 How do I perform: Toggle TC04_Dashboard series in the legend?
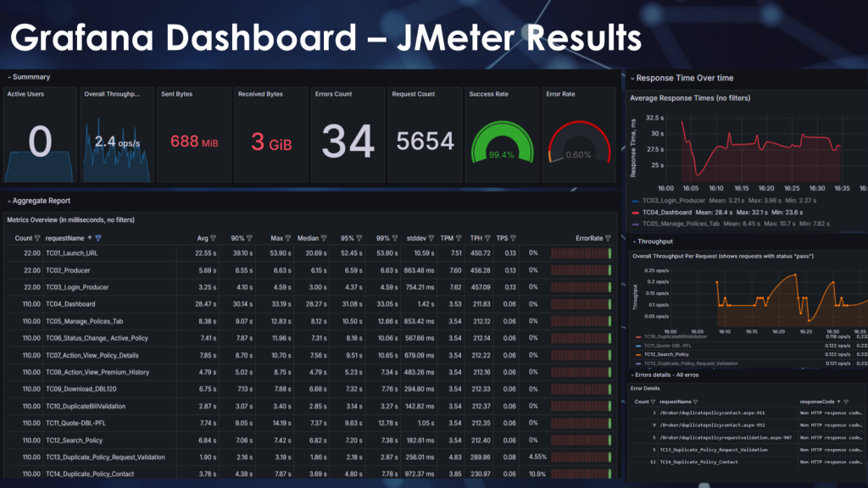click(667, 213)
